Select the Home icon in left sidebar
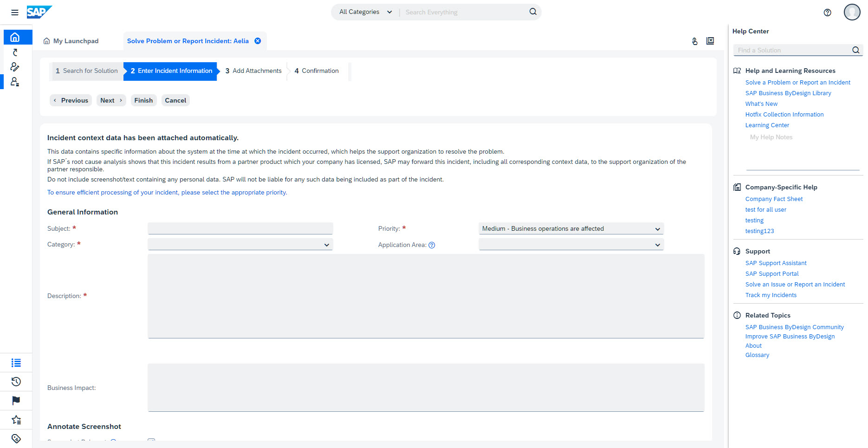The height and width of the screenshot is (448, 868). [15, 37]
